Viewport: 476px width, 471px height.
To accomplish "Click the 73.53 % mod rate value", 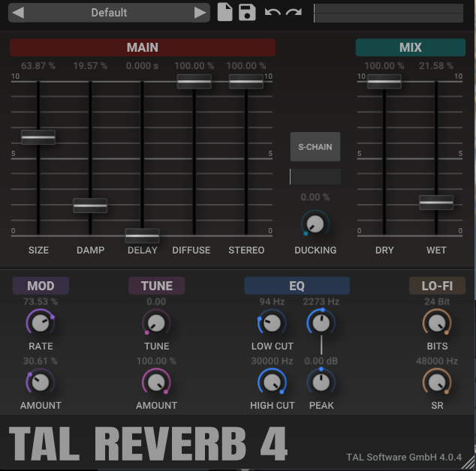I will click(41, 301).
